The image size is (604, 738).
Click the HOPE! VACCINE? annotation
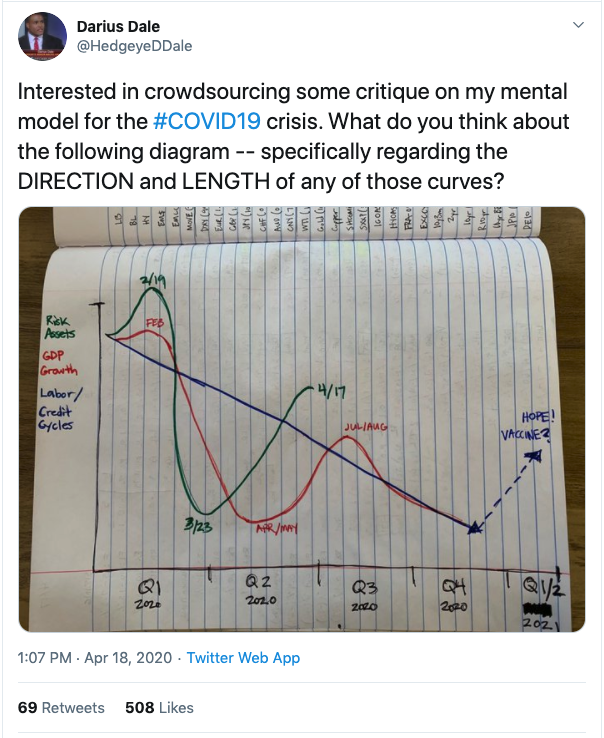(x=527, y=426)
